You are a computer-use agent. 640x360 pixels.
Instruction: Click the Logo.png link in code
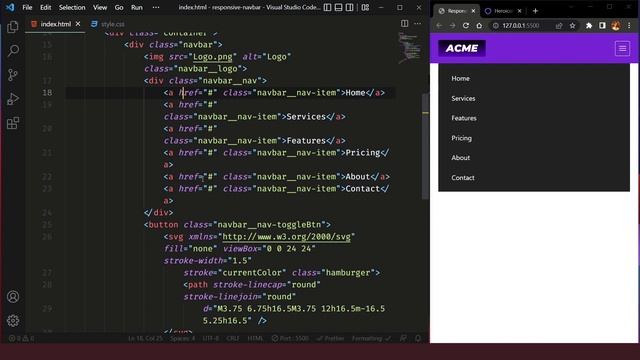[213, 57]
